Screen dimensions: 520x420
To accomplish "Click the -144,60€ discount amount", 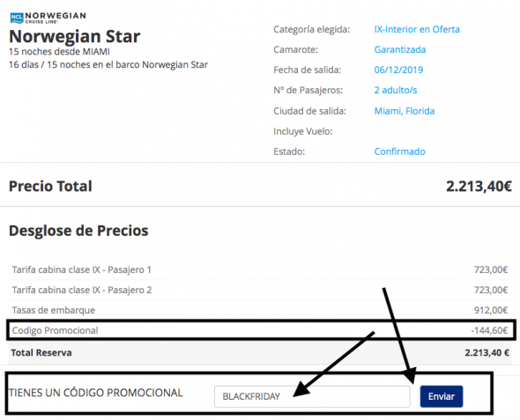I will click(489, 330).
